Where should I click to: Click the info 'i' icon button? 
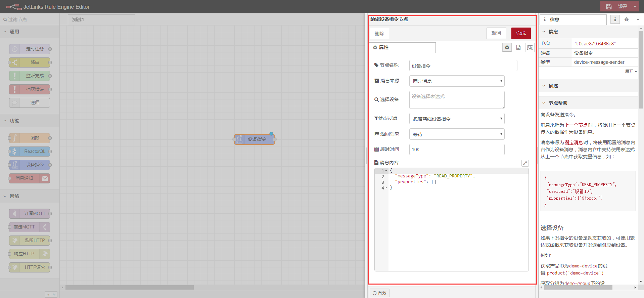pos(615,19)
